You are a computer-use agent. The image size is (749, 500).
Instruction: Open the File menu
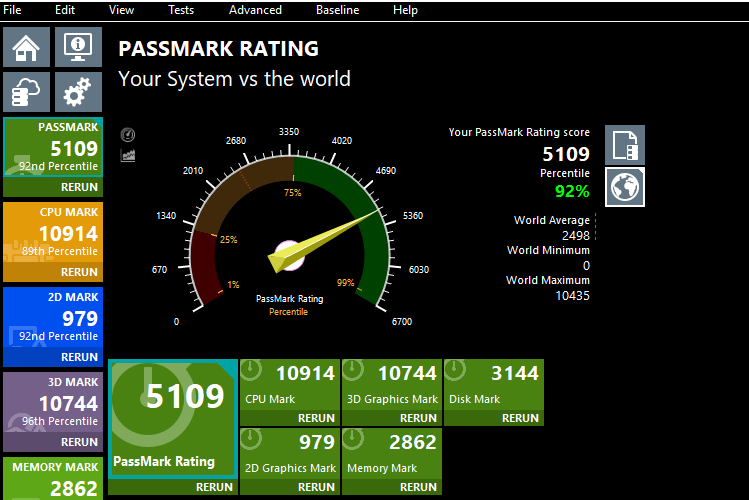point(12,10)
